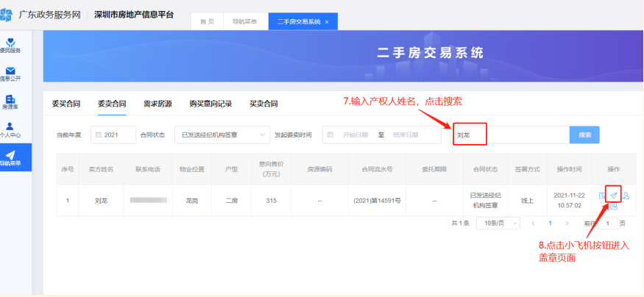Switch to the 导航菜单 top tab

(245, 22)
